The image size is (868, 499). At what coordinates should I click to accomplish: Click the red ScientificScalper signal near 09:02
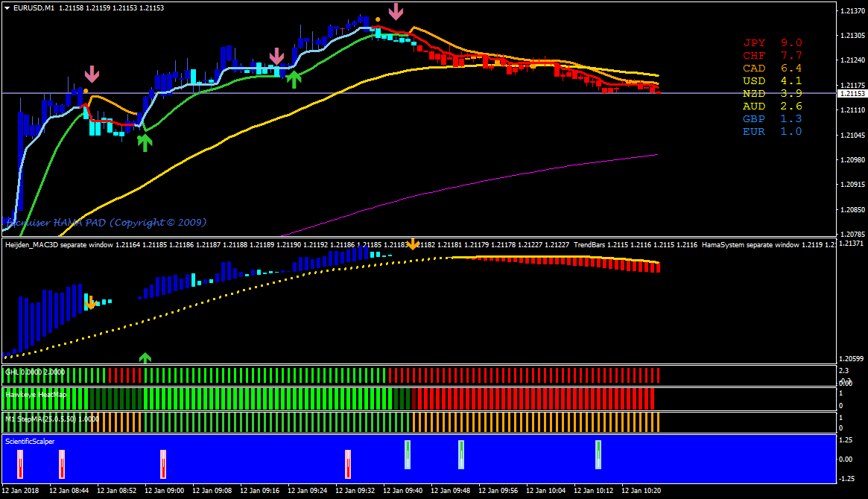[x=163, y=463]
